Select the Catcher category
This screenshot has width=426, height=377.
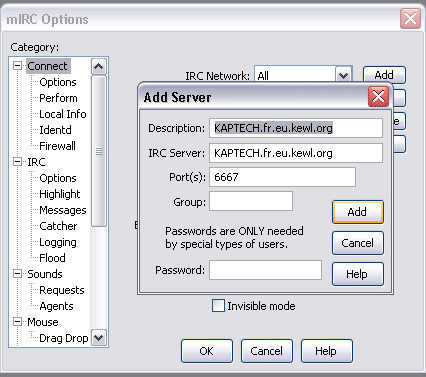pyautogui.click(x=58, y=226)
